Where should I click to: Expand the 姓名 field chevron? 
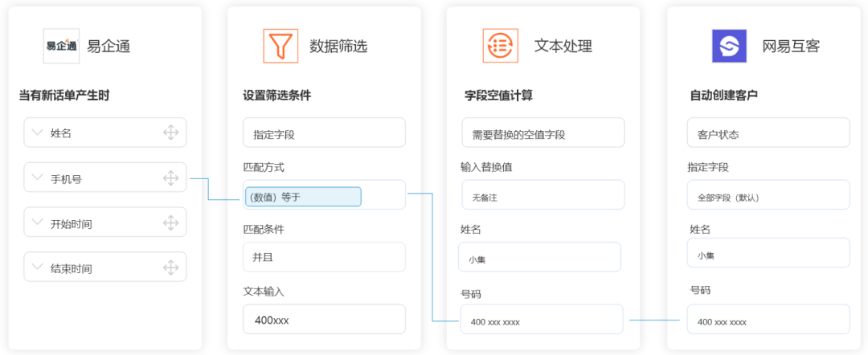tap(38, 132)
